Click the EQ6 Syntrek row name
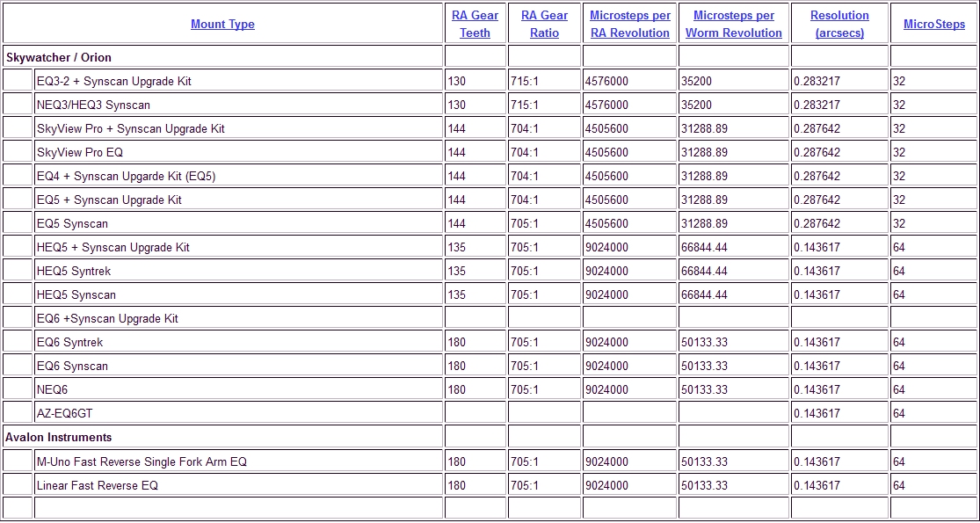This screenshot has width=980, height=523. click(x=70, y=343)
